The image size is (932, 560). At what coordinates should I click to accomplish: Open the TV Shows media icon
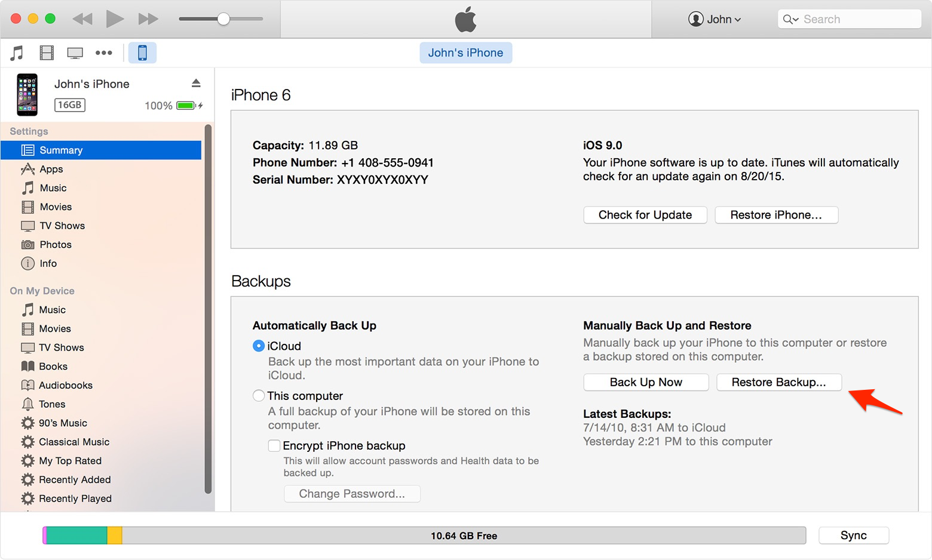coord(74,53)
